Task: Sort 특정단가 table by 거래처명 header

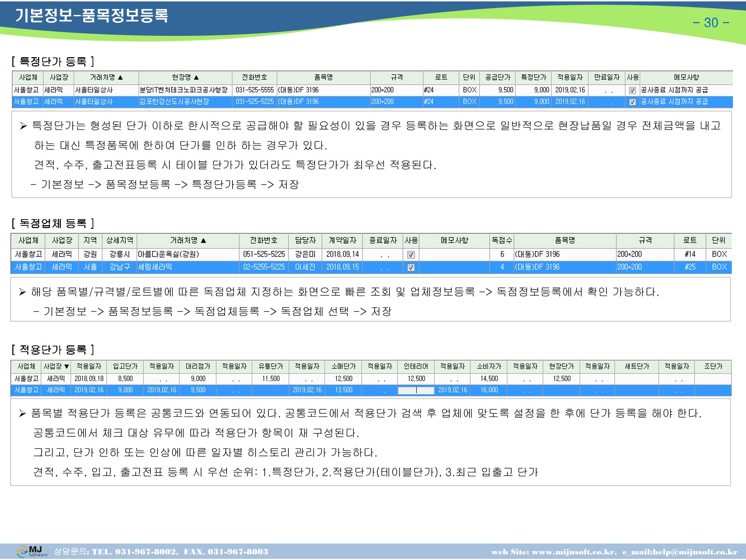Action: point(106,78)
